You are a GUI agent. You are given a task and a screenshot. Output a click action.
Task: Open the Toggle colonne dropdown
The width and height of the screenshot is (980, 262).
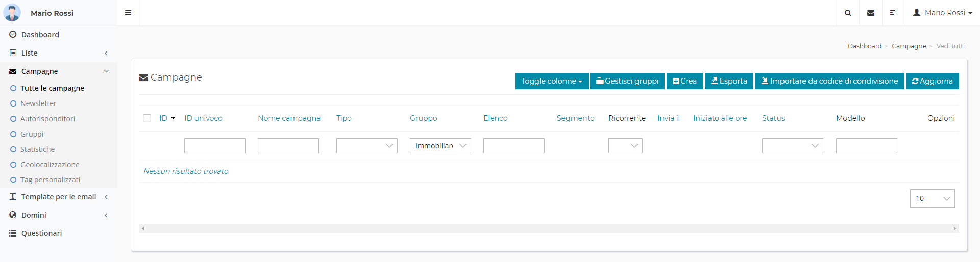pyautogui.click(x=551, y=81)
